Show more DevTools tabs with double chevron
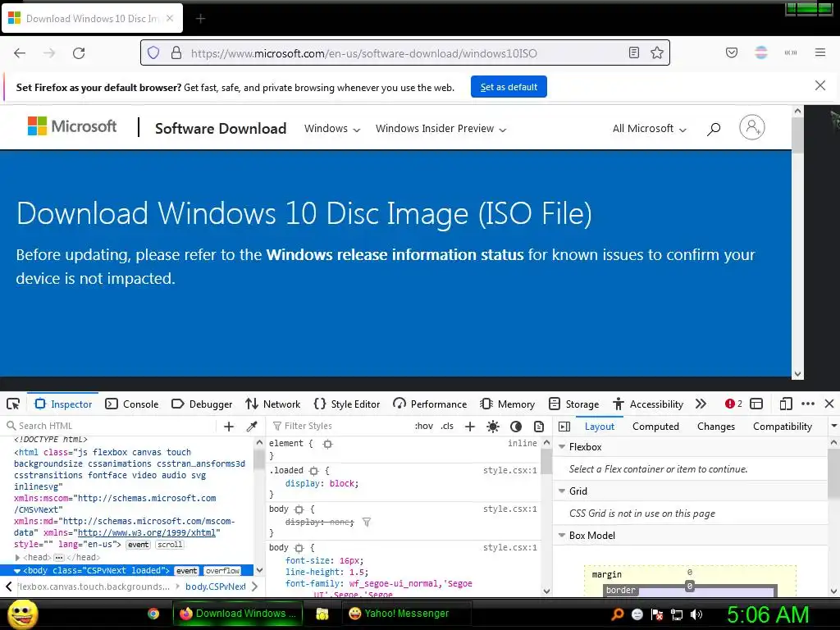 click(x=701, y=404)
